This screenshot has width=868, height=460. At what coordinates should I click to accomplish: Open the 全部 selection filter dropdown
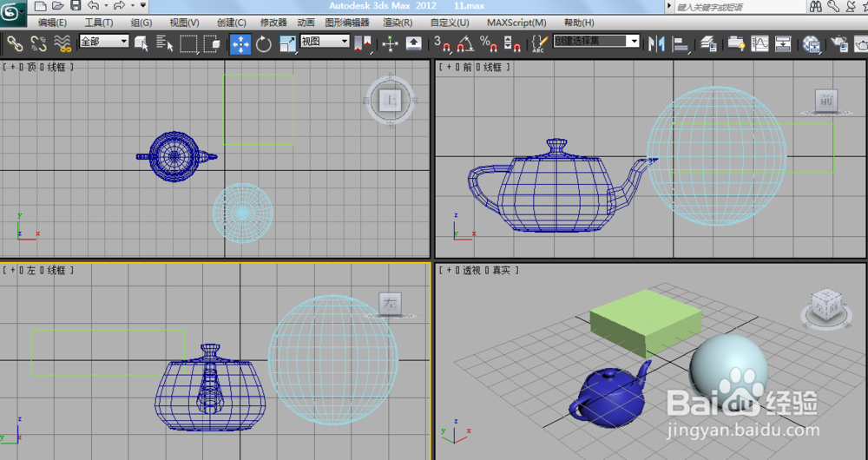point(104,41)
